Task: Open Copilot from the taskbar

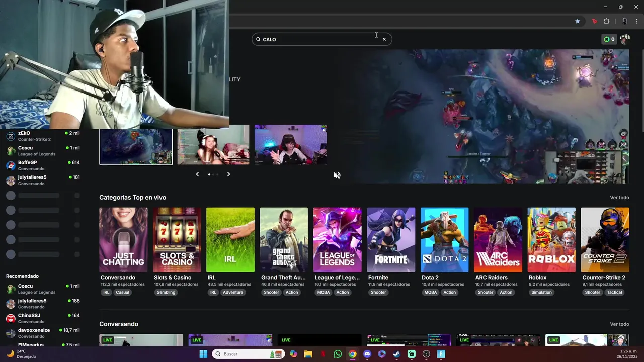Action: (293, 354)
